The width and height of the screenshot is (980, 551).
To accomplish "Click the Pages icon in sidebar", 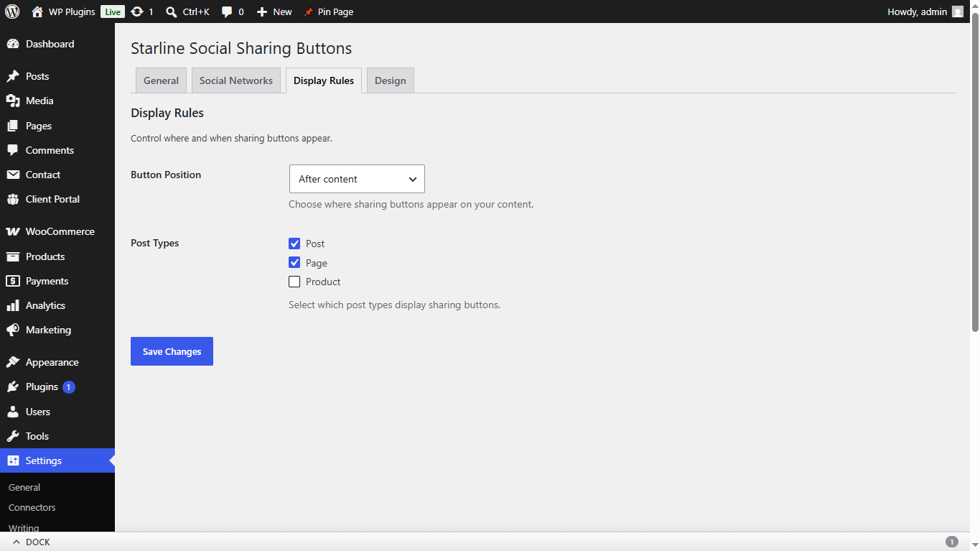I will click(x=13, y=126).
